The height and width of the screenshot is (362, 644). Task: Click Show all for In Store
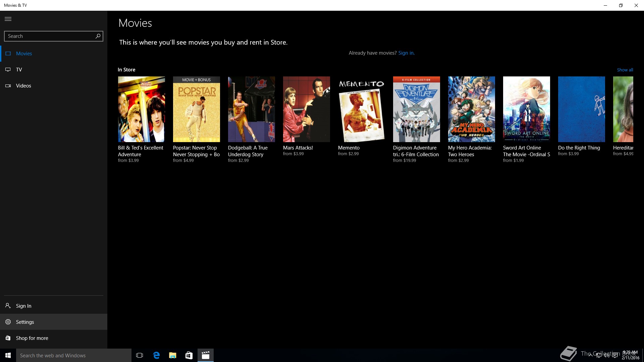(x=625, y=70)
